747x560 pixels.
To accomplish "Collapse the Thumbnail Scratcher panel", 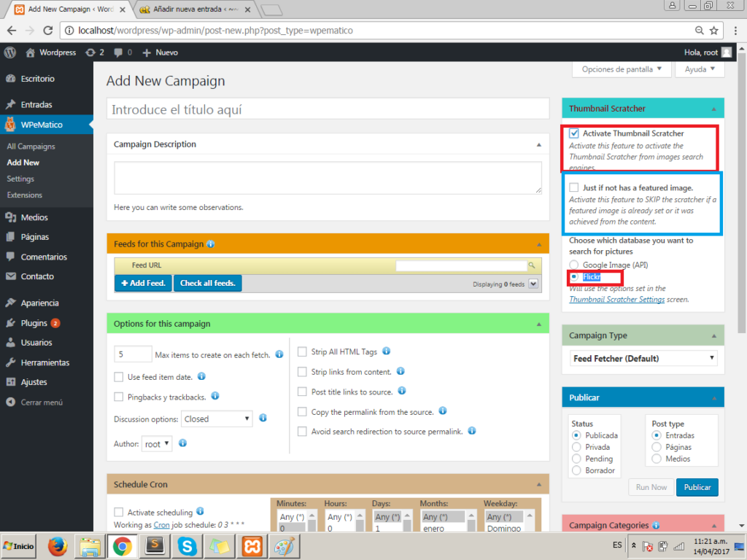I will point(713,109).
